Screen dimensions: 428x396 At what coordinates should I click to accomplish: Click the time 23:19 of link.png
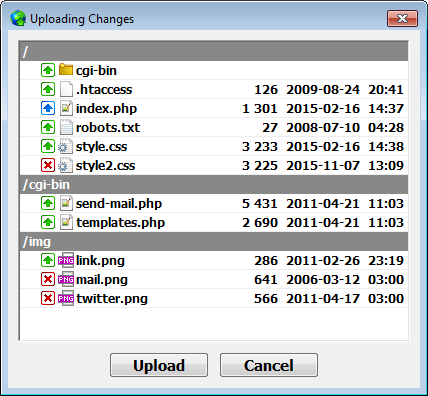pyautogui.click(x=386, y=260)
